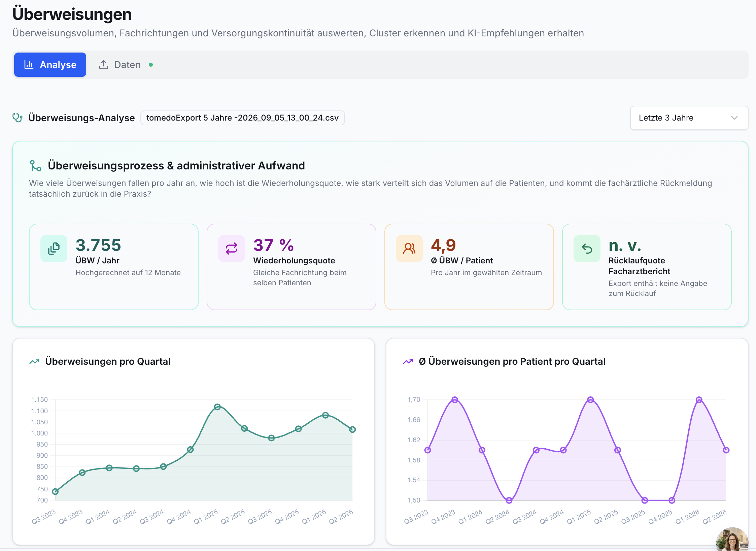Click the Rücklaufquote Facharztbericht label
756x551 pixels.
click(639, 266)
